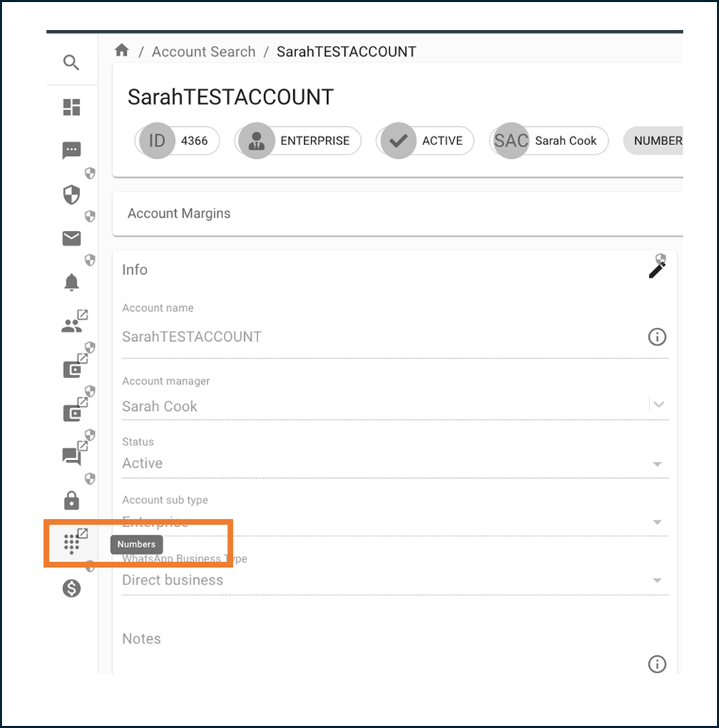719x728 pixels.
Task: Open the Account sub type dropdown
Action: tap(657, 522)
